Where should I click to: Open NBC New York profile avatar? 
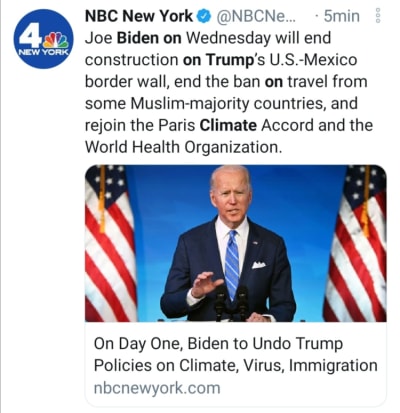[x=43, y=39]
